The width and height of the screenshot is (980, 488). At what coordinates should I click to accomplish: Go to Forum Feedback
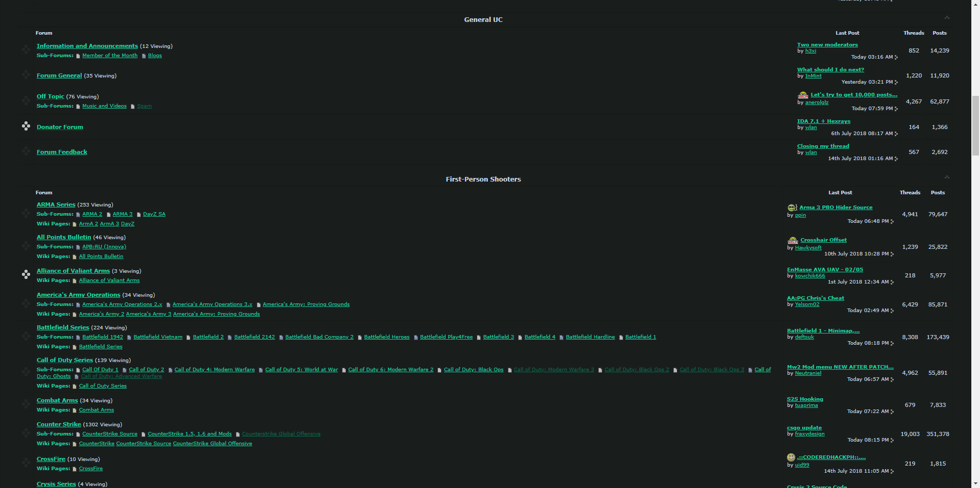click(x=62, y=152)
